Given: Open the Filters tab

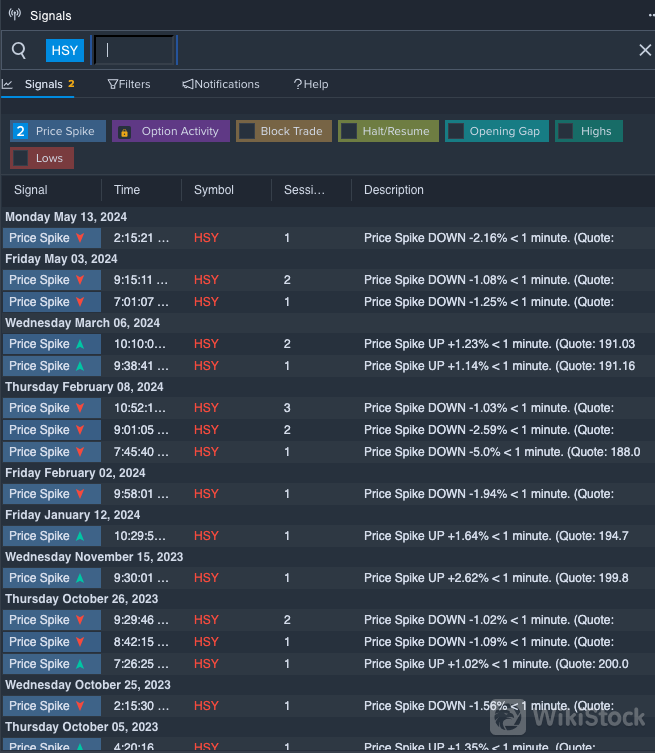Looking at the screenshot, I should click(129, 84).
